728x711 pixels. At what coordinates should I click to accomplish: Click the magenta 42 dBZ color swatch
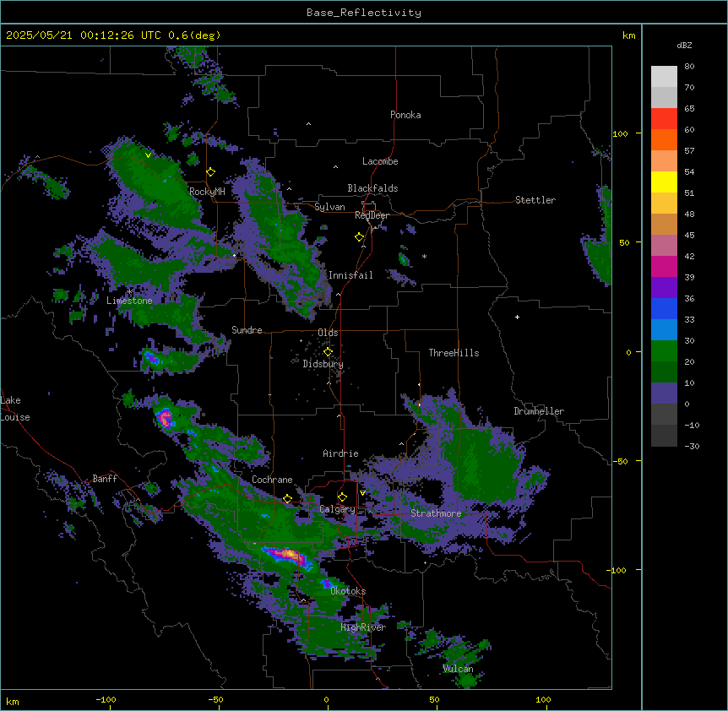pos(664,266)
